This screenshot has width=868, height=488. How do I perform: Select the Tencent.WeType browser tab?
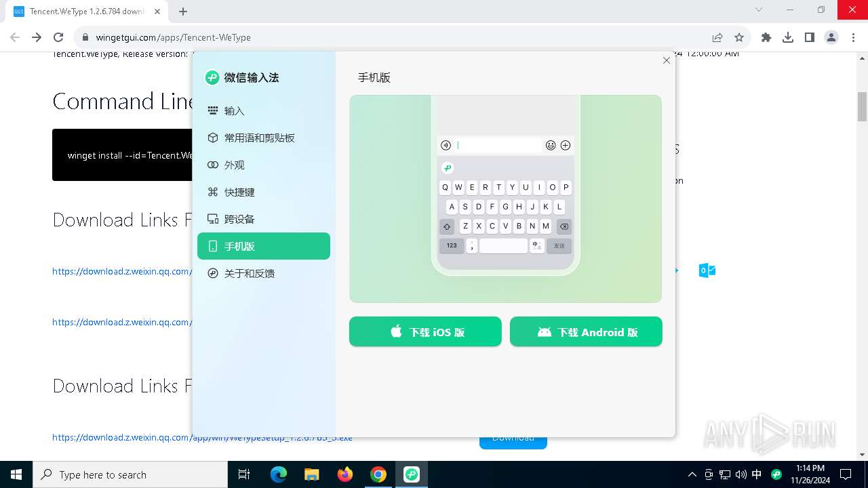click(x=87, y=12)
